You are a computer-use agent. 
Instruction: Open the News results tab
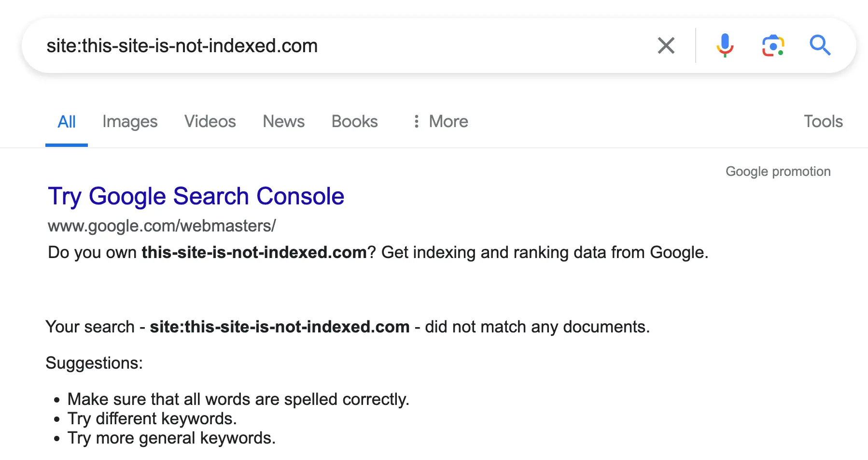tap(283, 122)
